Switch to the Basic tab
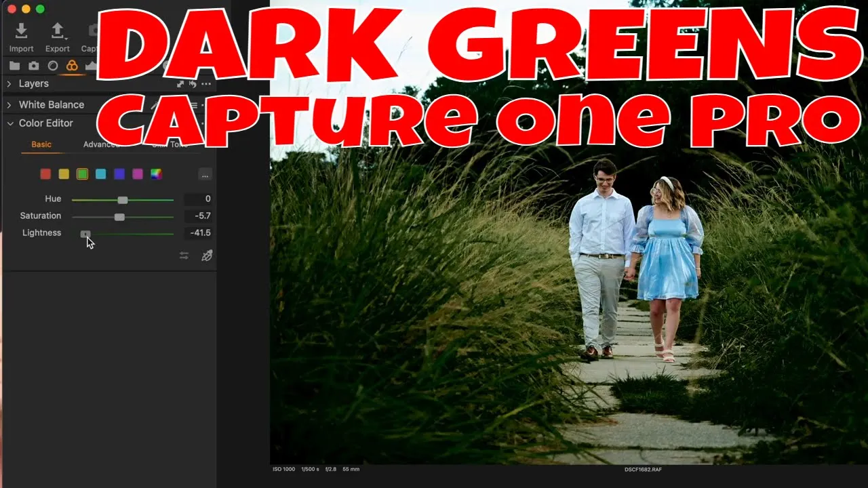Image resolution: width=868 pixels, height=488 pixels. pyautogui.click(x=41, y=144)
